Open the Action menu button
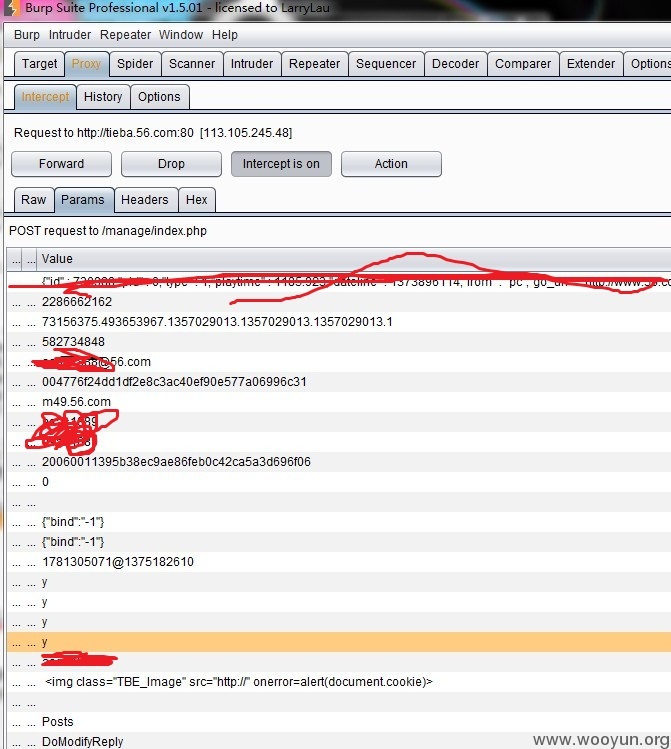The image size is (671, 749). tap(391, 164)
